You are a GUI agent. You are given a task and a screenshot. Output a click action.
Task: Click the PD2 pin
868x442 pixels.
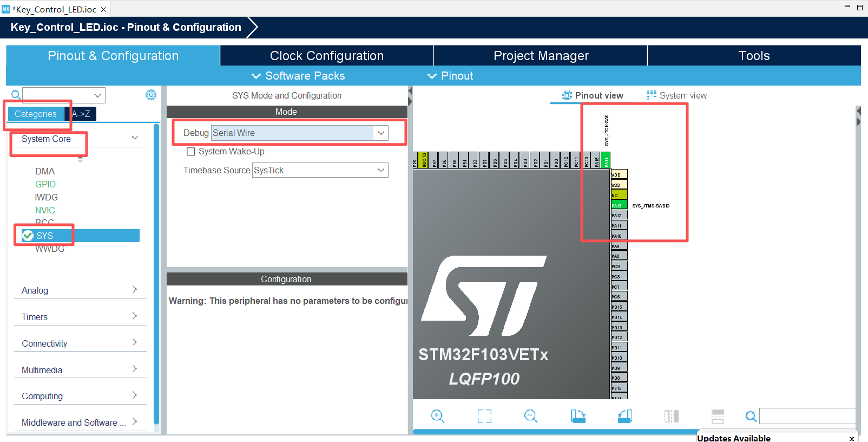[535, 160]
